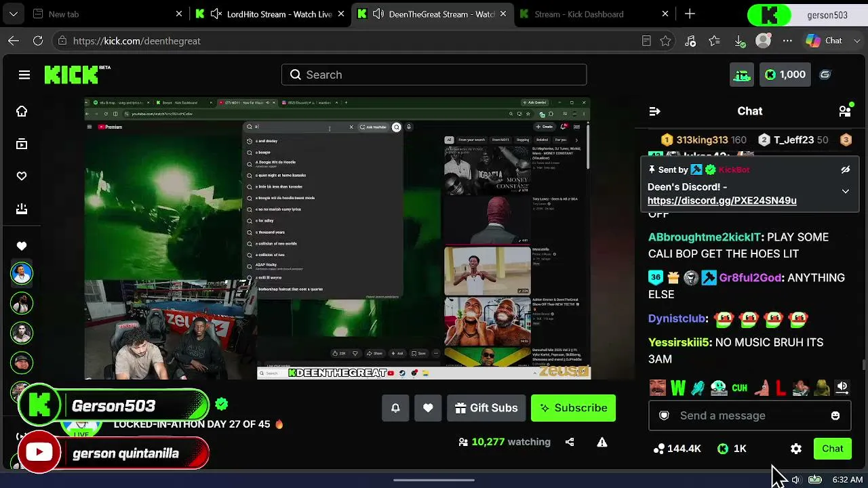Viewport: 868px width, 488px height.
Task: Open the chat users icon
Action: pos(845,111)
